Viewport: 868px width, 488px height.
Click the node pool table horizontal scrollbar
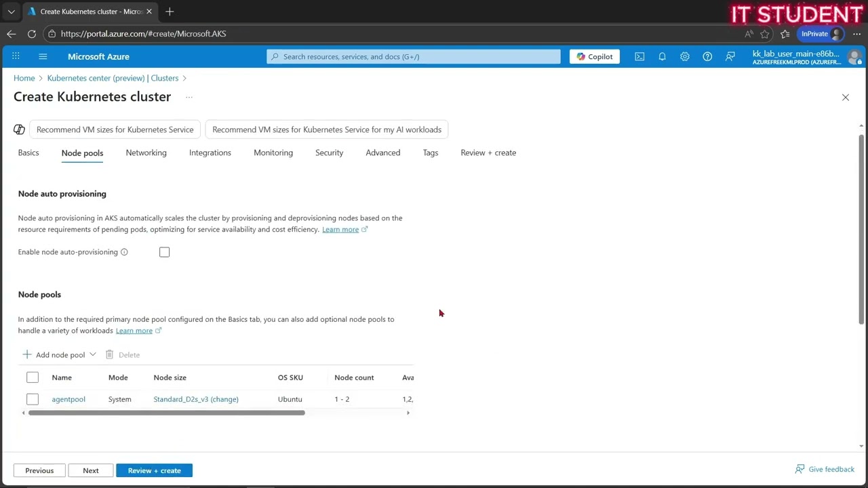[x=167, y=413]
